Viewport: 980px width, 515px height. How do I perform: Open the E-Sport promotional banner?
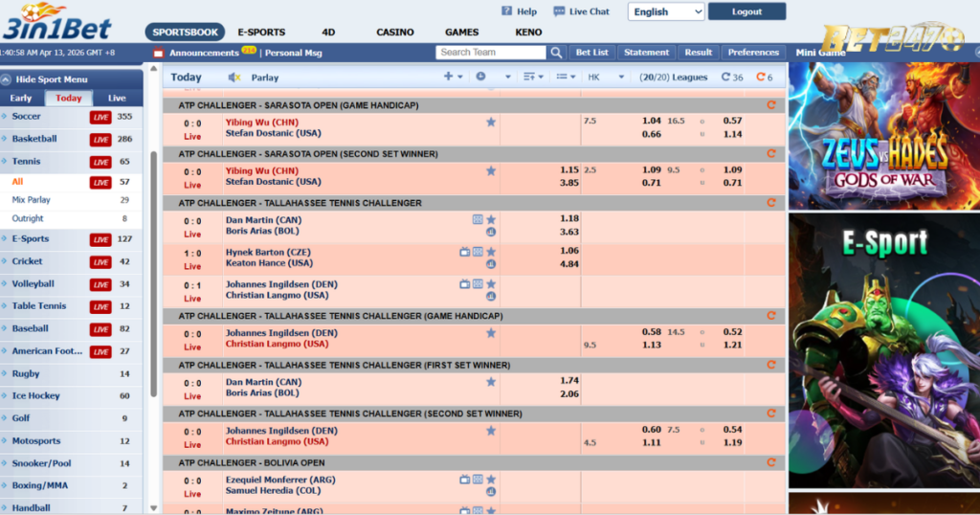883,350
